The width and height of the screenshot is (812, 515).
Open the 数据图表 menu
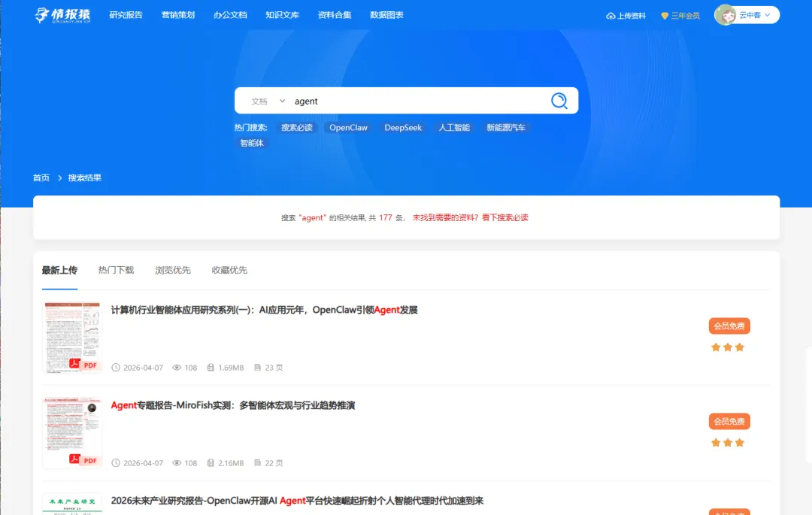[387, 15]
